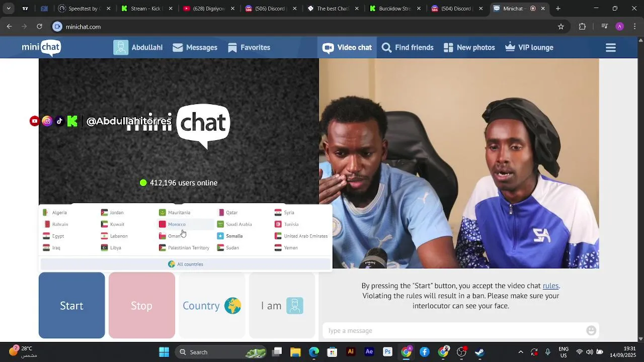Open VIP lounge page
Viewport: 644px width, 362px height.
[529, 47]
